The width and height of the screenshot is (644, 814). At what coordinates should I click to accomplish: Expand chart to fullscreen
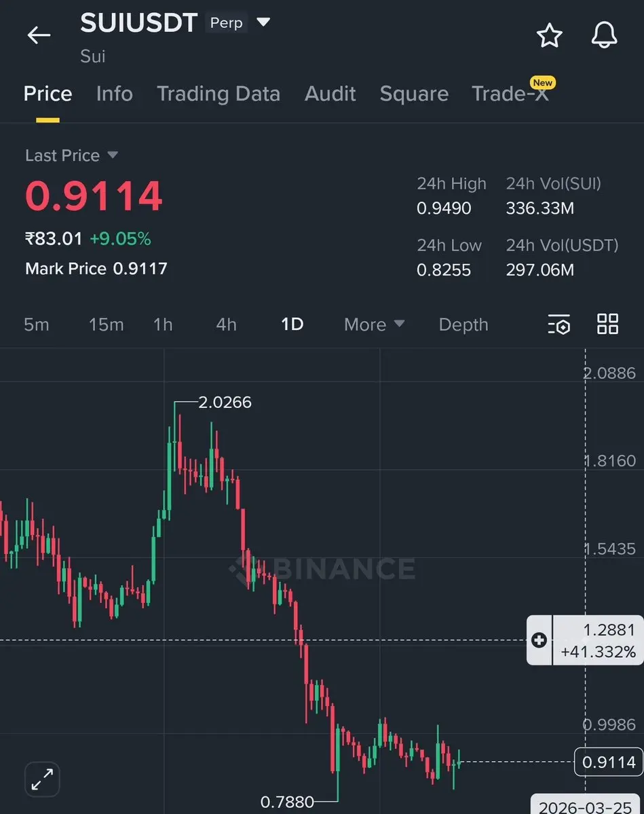pos(42,779)
